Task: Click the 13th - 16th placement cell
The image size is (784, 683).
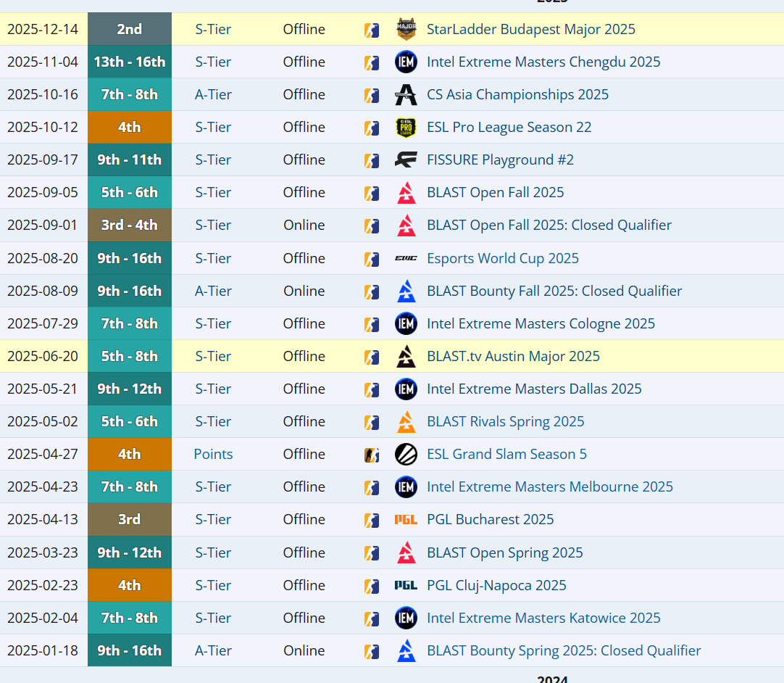Action: click(x=130, y=62)
